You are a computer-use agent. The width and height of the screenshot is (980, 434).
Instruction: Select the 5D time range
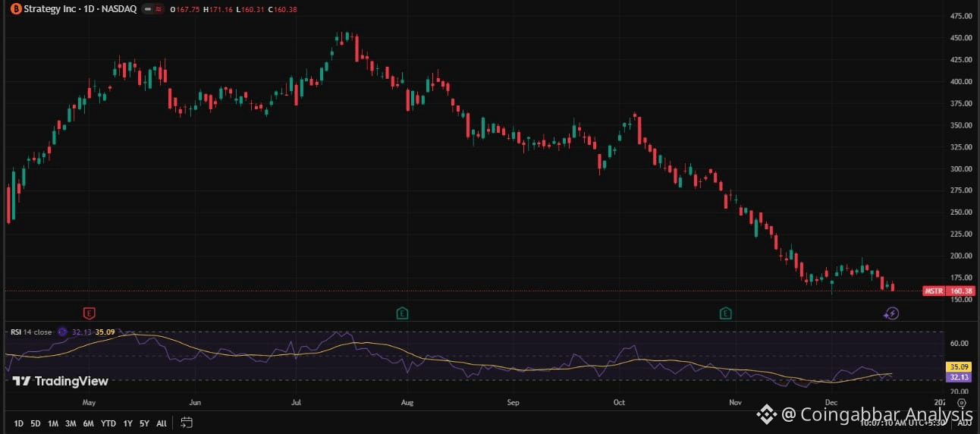pos(36,423)
